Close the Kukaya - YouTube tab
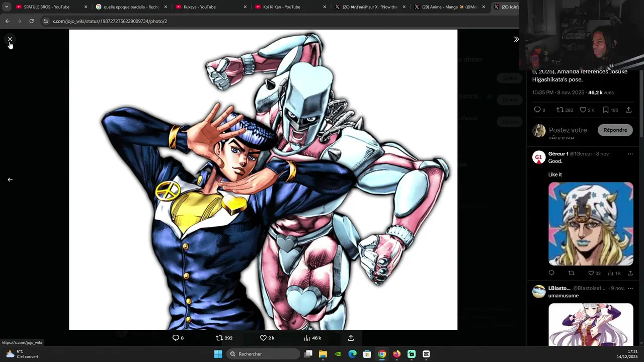Viewport: 644px width, 362px height. pyautogui.click(x=245, y=7)
